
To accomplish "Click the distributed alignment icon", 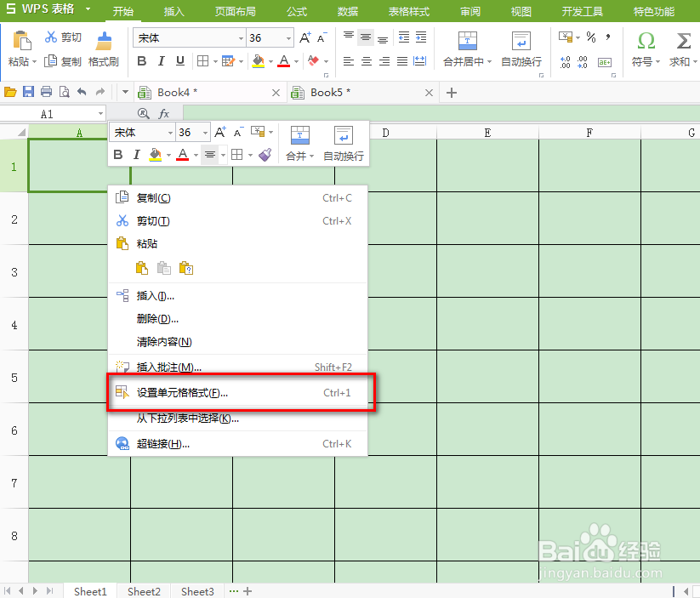I will pyautogui.click(x=419, y=61).
